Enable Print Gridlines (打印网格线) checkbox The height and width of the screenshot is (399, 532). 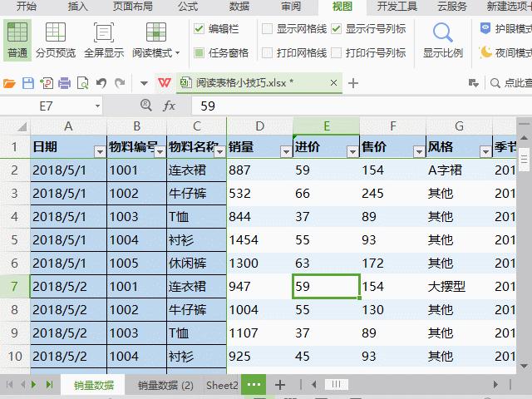coord(268,52)
